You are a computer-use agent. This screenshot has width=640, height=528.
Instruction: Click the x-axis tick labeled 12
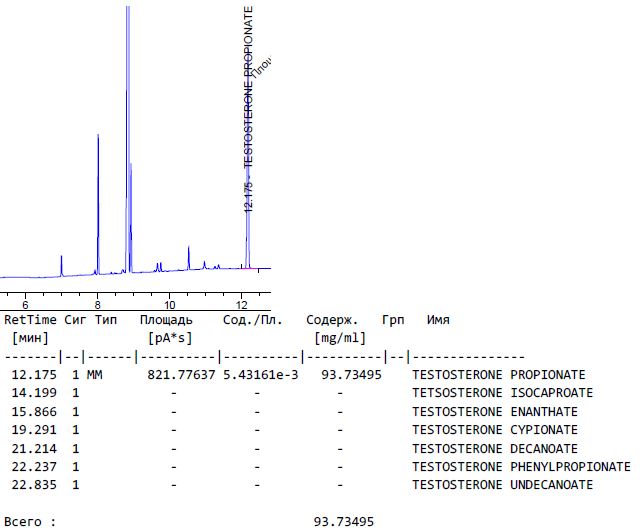coord(241,303)
